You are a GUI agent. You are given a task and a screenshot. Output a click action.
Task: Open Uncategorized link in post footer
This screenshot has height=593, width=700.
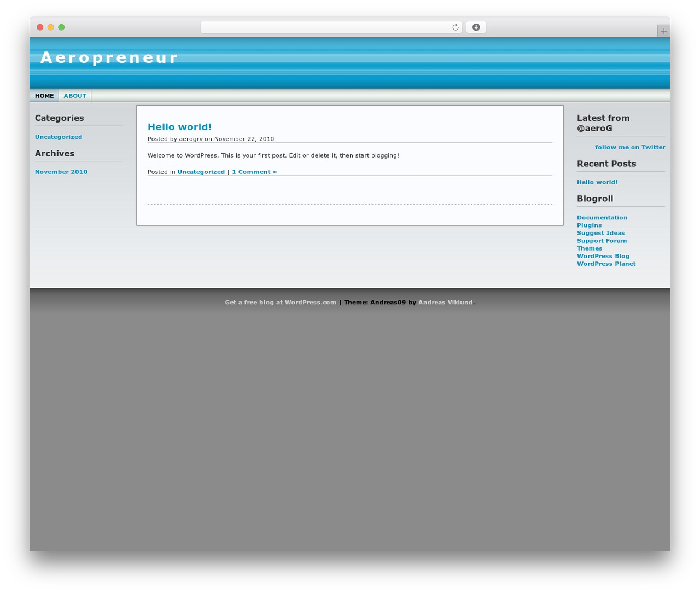point(201,172)
